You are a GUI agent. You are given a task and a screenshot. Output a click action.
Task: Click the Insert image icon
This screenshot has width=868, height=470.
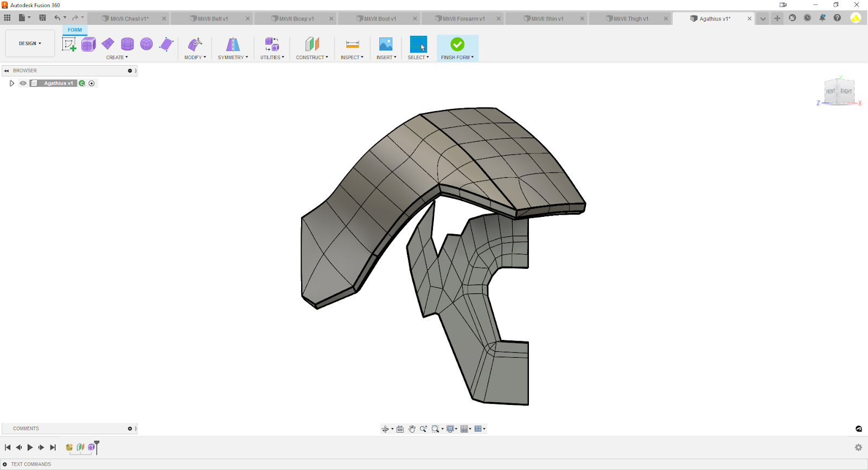click(x=386, y=44)
